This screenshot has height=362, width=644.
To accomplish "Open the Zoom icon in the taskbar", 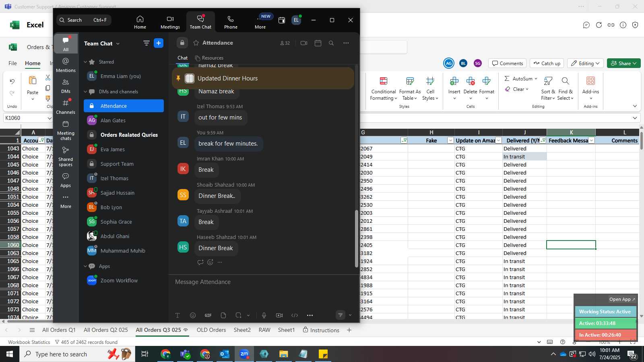I will tap(244, 354).
